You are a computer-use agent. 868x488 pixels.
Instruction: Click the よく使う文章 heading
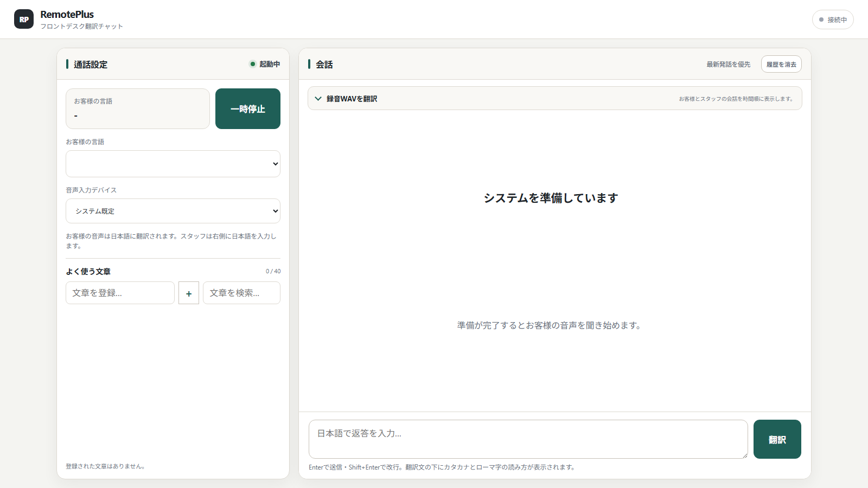tap(88, 271)
